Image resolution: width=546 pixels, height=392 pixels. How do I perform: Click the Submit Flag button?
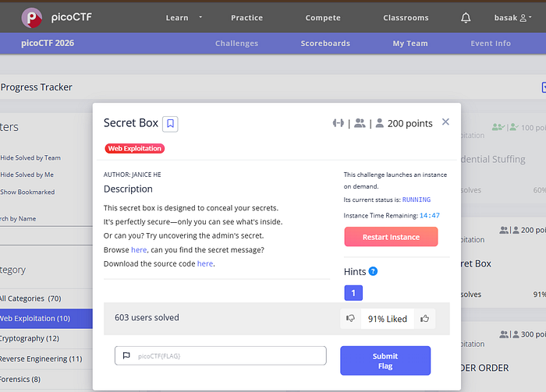pyautogui.click(x=385, y=361)
